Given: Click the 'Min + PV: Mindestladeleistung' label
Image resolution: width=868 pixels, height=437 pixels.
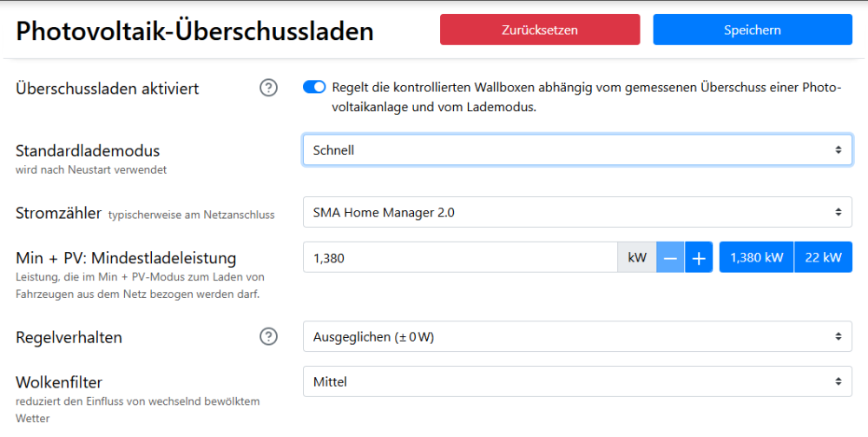Looking at the screenshot, I should coord(126,257).
